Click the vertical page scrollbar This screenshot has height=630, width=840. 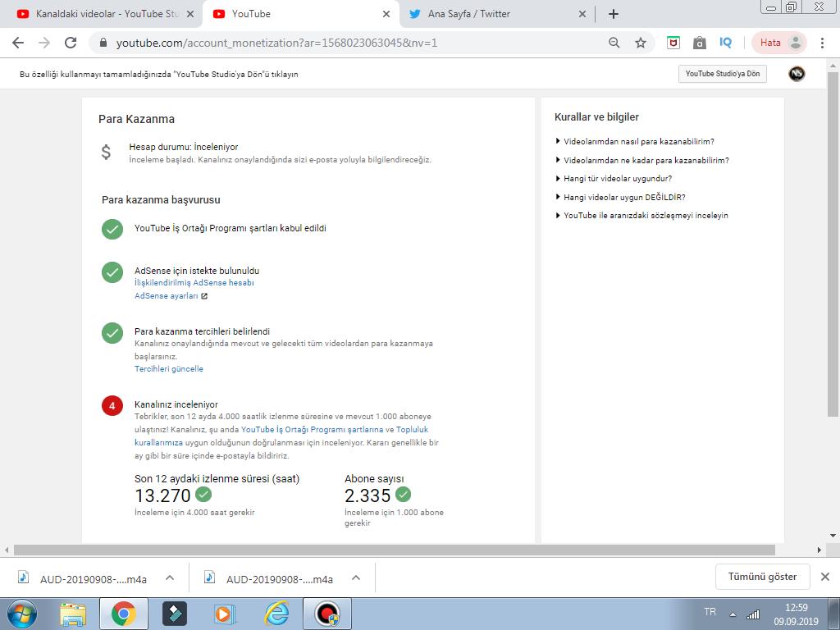pyautogui.click(x=833, y=244)
